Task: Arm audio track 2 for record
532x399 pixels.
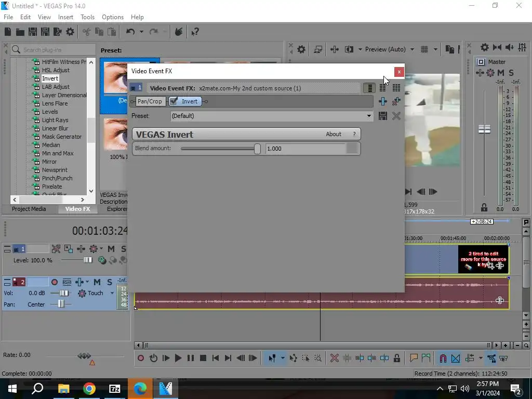Action: tap(54, 282)
